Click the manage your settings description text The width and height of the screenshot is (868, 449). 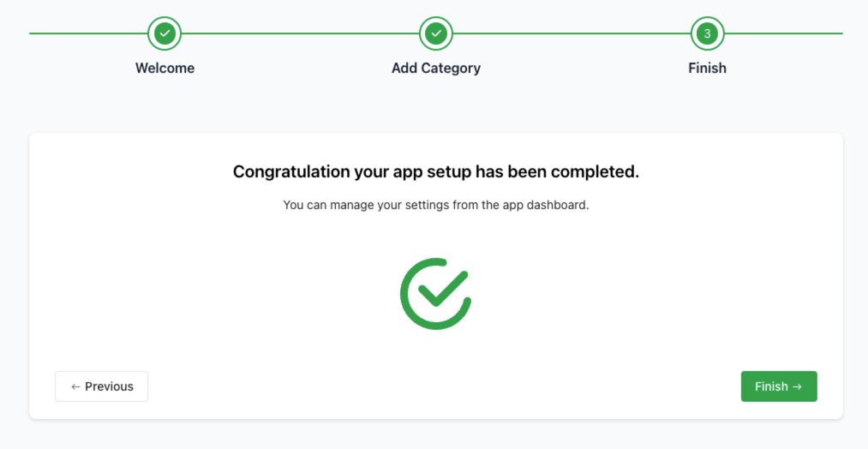pyautogui.click(x=436, y=206)
